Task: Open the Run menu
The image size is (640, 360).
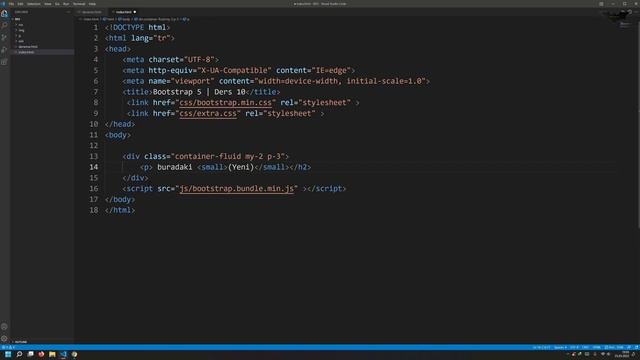Action: [x=66, y=4]
